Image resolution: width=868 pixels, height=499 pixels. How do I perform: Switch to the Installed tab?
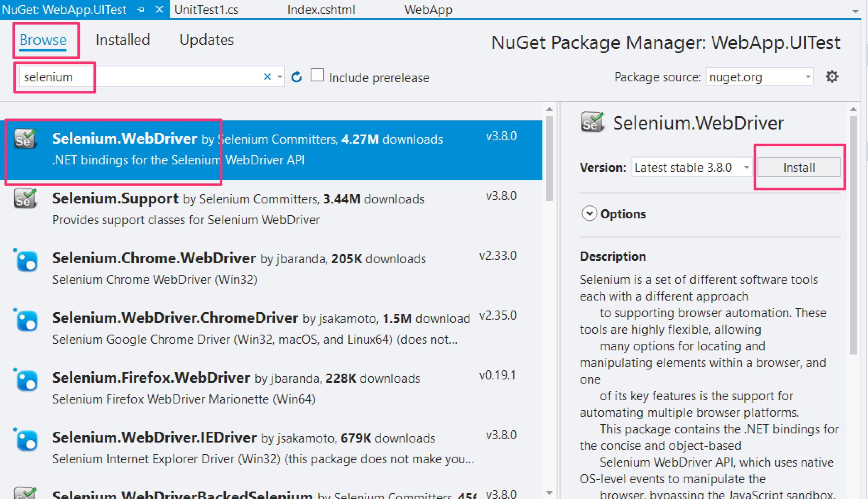click(123, 40)
